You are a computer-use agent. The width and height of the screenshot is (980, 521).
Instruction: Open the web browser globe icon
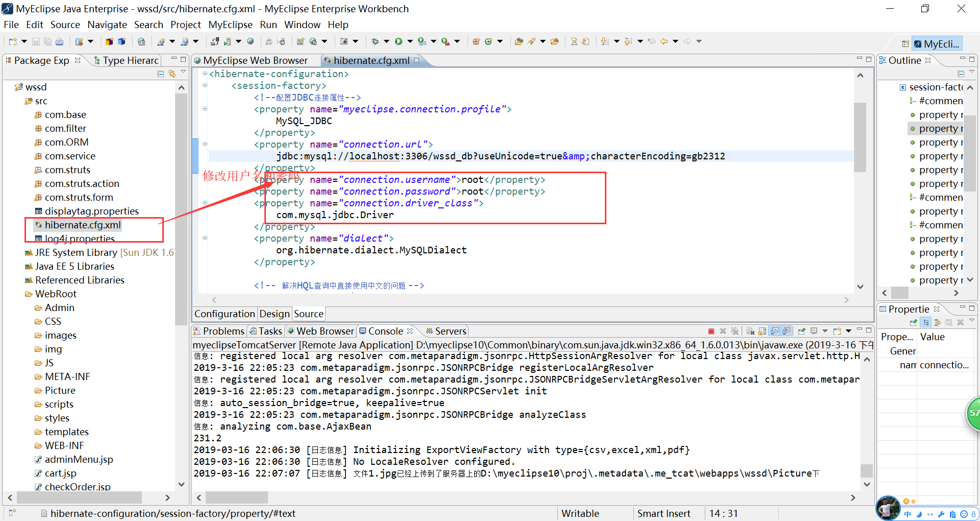250,41
